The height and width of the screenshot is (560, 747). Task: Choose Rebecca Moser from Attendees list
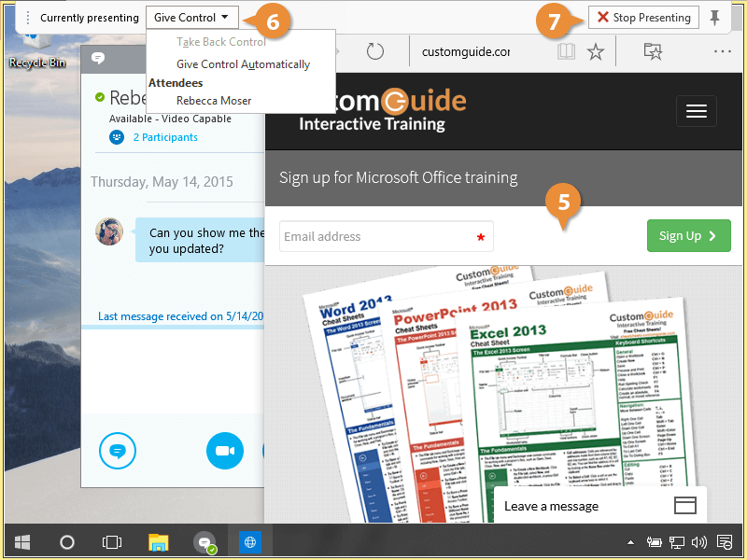214,101
